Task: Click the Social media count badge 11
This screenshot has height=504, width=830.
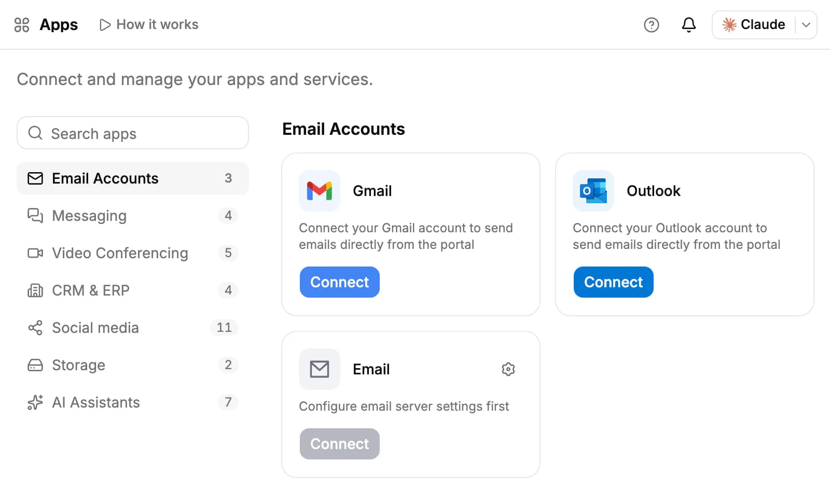Action: [224, 328]
